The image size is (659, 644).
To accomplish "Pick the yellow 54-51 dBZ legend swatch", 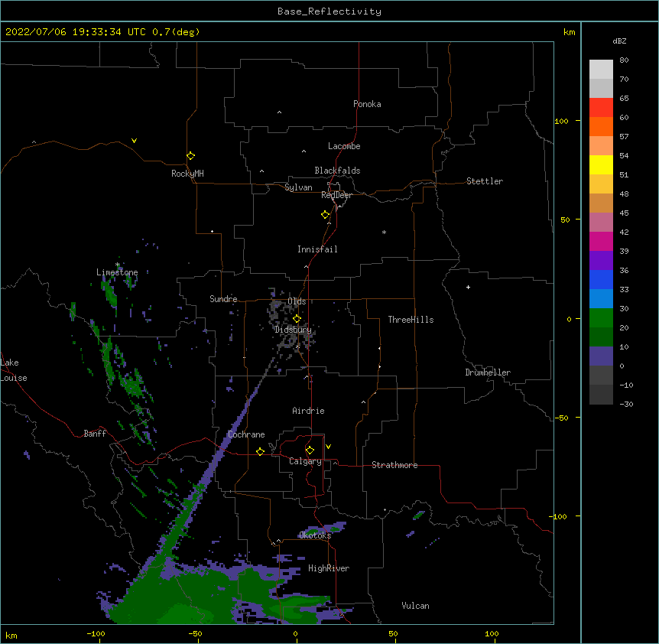I will click(601, 164).
